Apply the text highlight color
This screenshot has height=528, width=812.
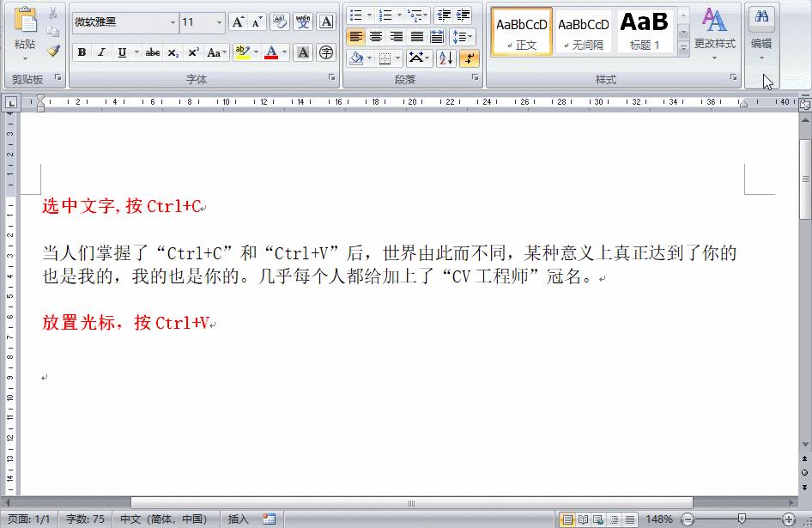point(241,53)
